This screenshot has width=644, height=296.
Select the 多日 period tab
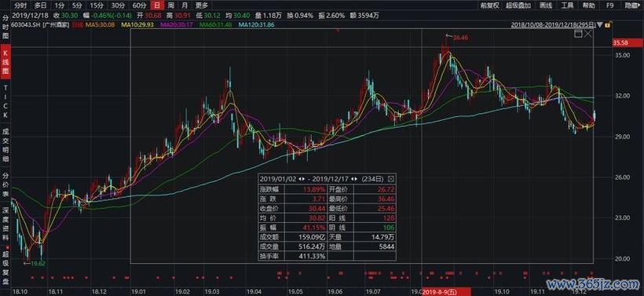point(41,5)
